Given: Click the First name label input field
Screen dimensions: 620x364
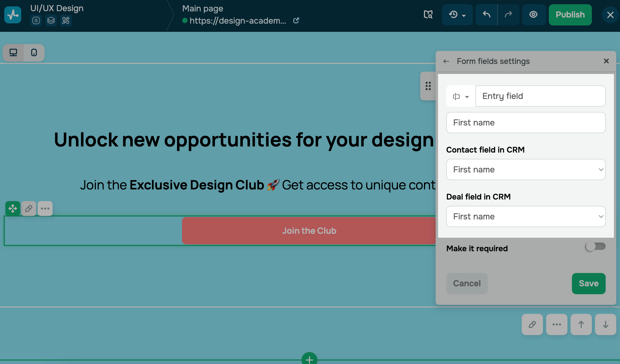Looking at the screenshot, I should click(526, 123).
